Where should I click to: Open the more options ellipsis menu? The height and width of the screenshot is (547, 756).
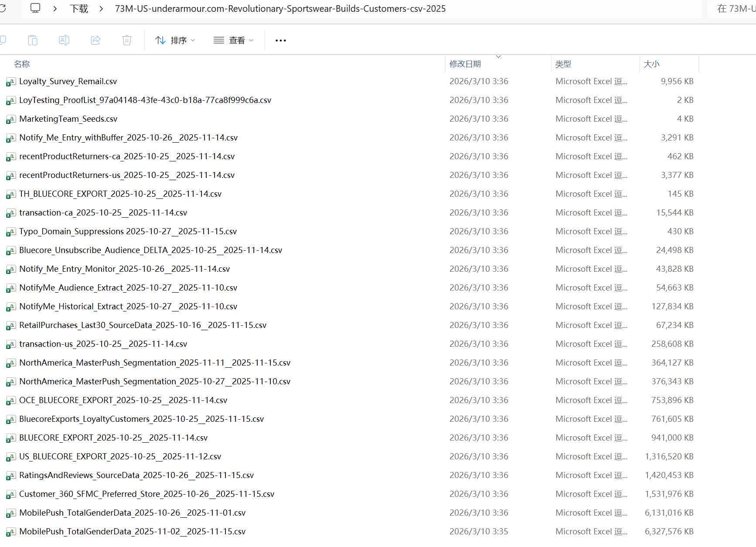pos(281,41)
